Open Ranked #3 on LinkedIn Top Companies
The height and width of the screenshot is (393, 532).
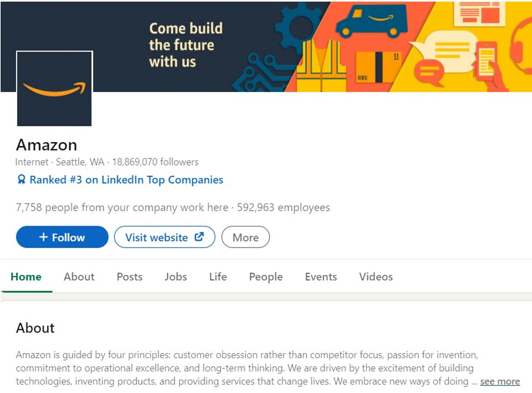tap(126, 180)
